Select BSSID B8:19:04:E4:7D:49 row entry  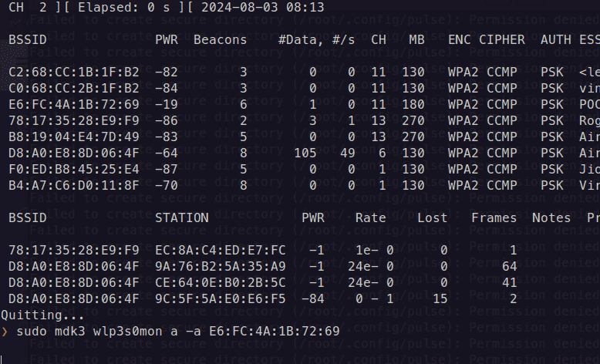point(74,136)
